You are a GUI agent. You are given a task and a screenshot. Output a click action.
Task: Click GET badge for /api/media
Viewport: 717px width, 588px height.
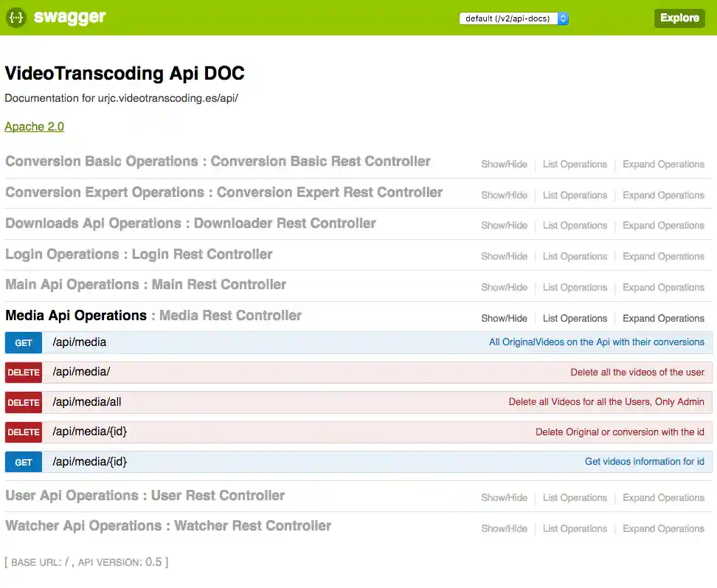tap(24, 343)
